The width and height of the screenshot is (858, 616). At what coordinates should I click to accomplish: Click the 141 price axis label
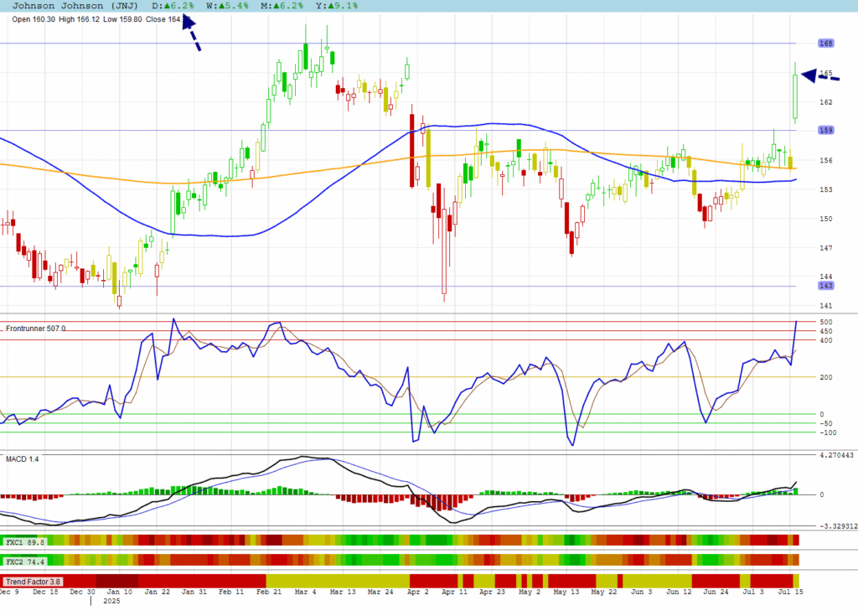click(x=825, y=306)
